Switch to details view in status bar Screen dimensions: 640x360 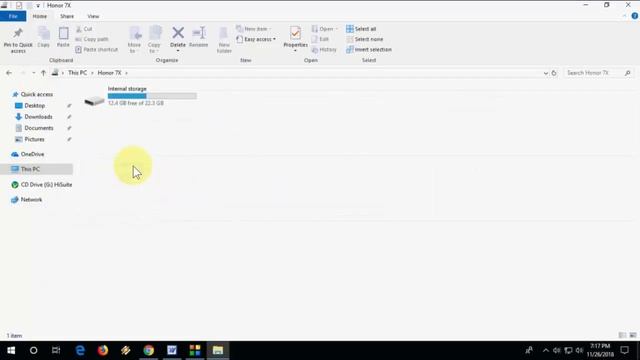pyautogui.click(x=622, y=335)
